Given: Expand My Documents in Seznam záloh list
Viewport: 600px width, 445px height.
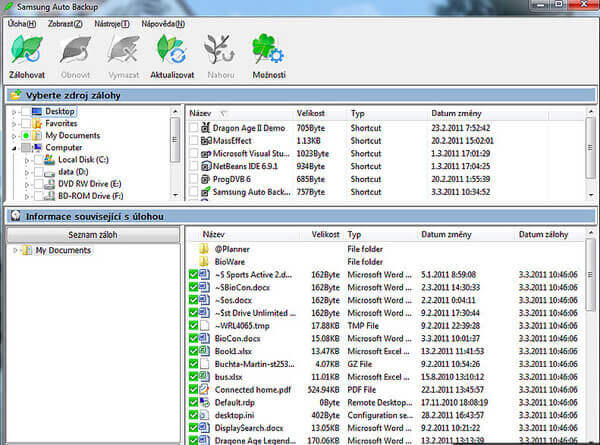Looking at the screenshot, I should coord(15,250).
